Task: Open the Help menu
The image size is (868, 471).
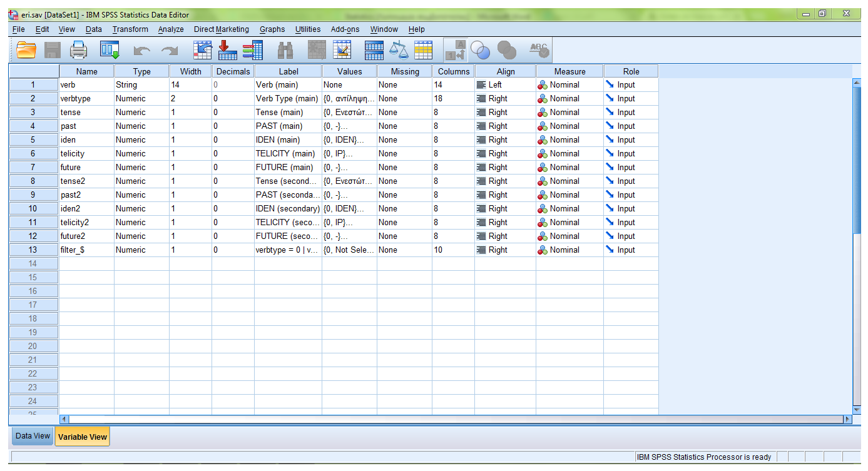Action: pyautogui.click(x=416, y=29)
